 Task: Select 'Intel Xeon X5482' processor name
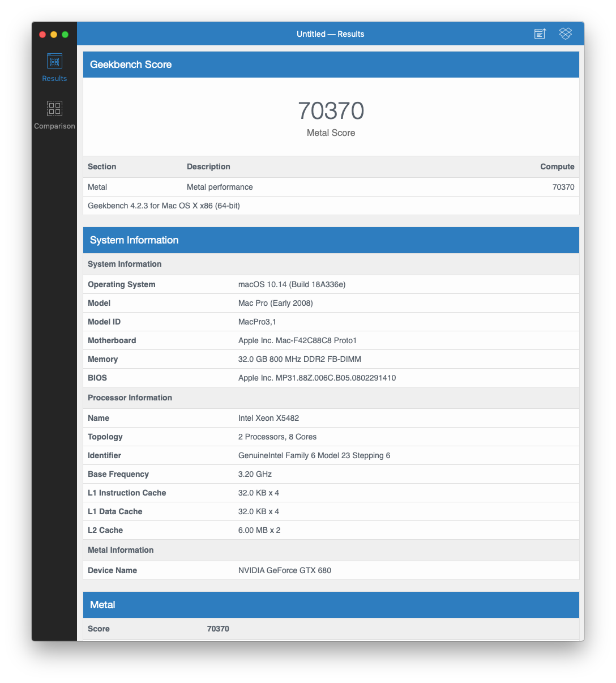point(268,418)
